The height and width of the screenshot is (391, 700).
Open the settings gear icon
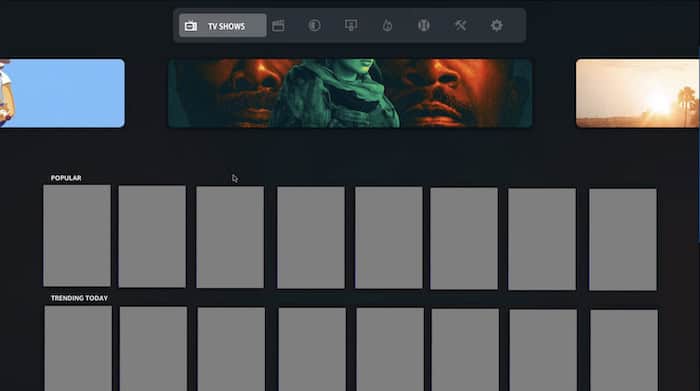point(496,25)
